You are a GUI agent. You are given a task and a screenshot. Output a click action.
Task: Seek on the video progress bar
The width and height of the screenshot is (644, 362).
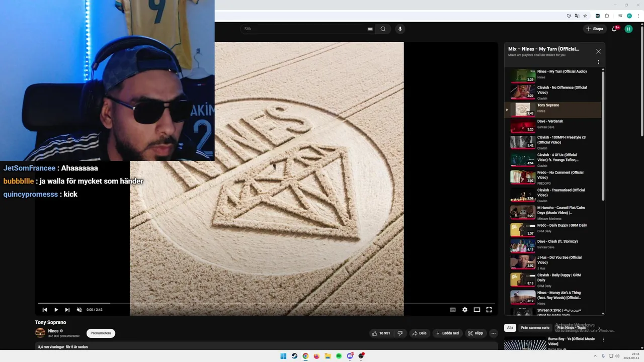pos(267,303)
